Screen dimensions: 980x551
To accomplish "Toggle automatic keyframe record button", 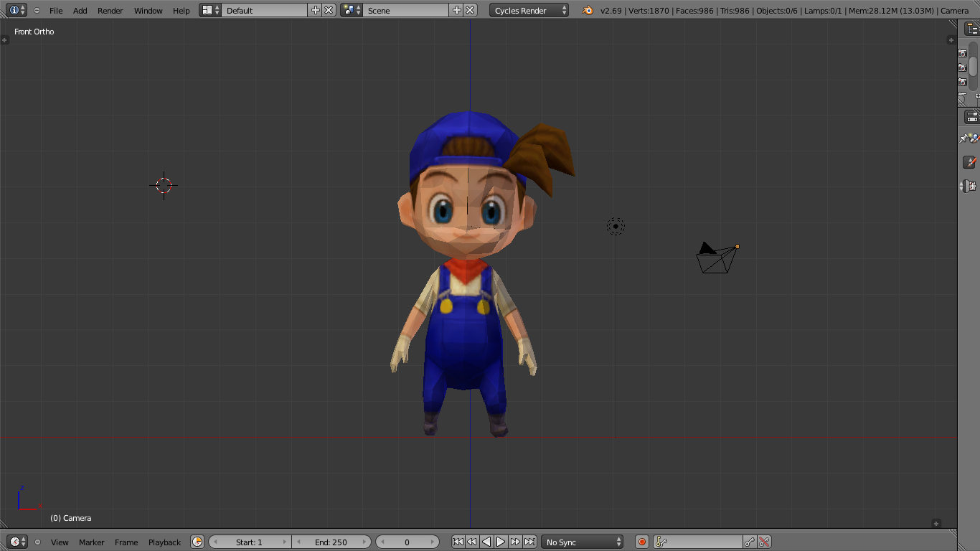I will pyautogui.click(x=642, y=542).
